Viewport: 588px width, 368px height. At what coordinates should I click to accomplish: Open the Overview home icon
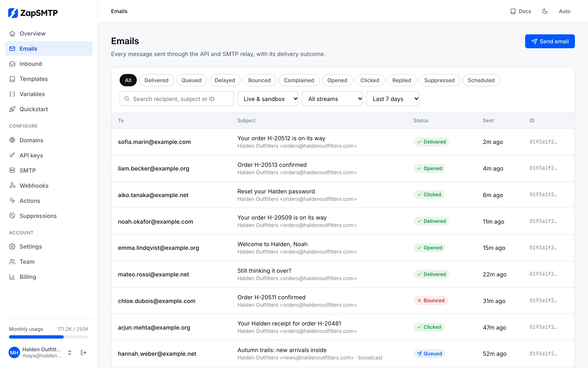pos(12,34)
